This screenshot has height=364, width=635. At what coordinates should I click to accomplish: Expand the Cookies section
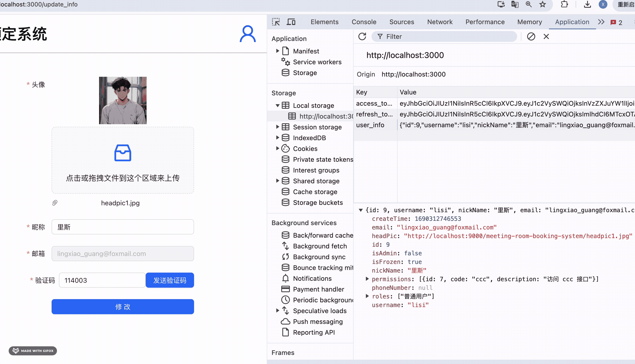pyautogui.click(x=278, y=149)
